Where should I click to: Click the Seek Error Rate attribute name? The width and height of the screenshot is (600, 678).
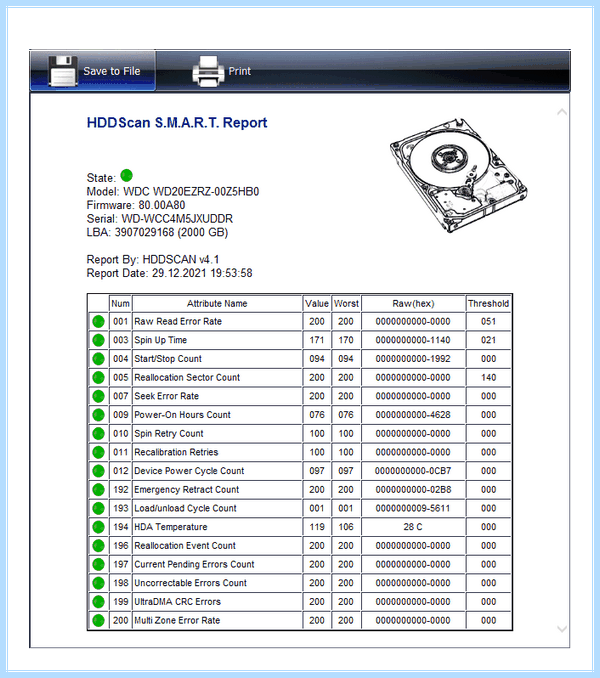click(166, 396)
